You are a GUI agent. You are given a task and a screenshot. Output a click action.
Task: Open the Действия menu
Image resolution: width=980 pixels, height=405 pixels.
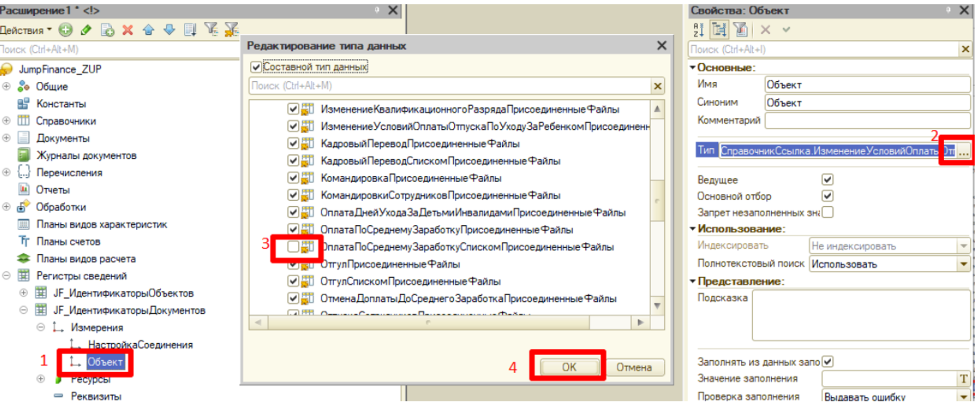point(25,30)
